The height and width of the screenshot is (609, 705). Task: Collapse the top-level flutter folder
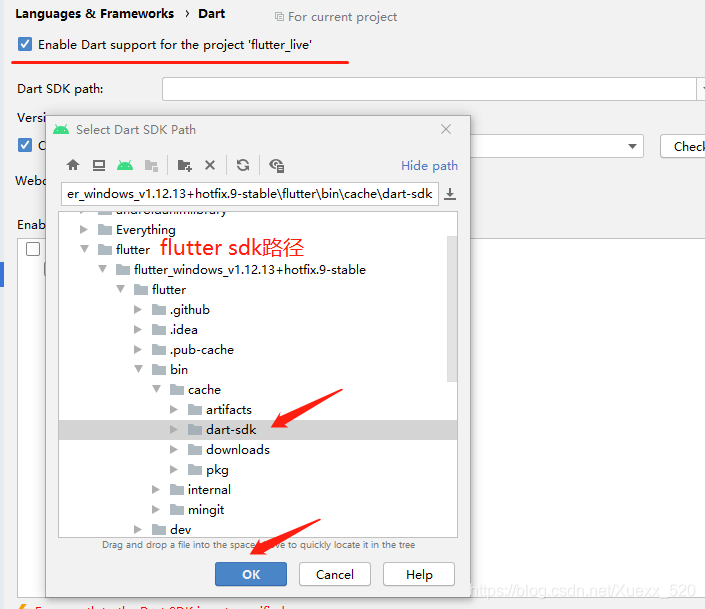click(x=84, y=249)
